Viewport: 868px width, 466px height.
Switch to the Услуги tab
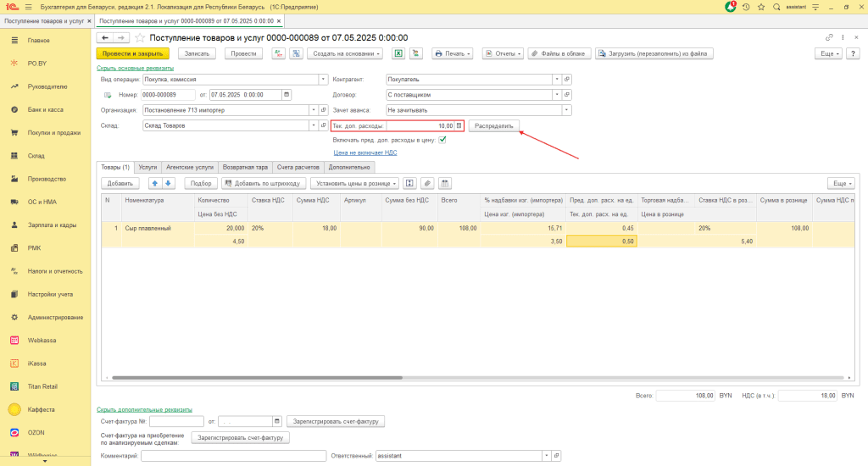tap(147, 168)
